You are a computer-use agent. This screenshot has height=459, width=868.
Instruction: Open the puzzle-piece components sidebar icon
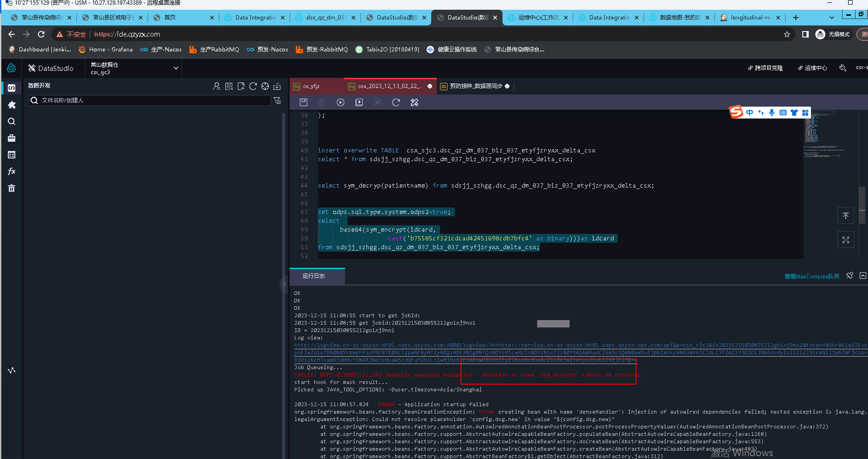(x=12, y=105)
